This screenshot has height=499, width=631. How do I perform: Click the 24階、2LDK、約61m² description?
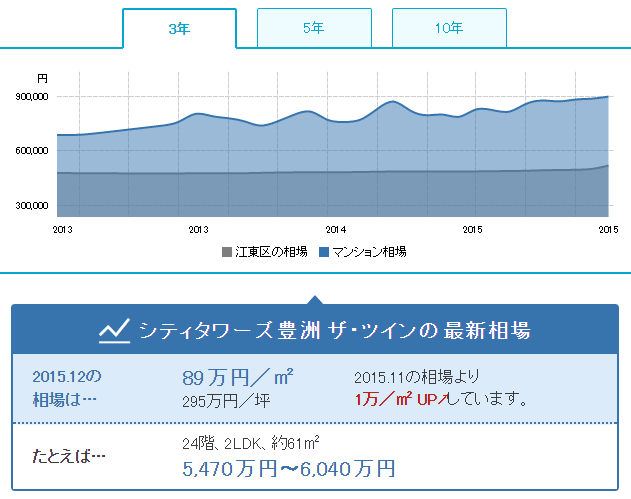[251, 443]
